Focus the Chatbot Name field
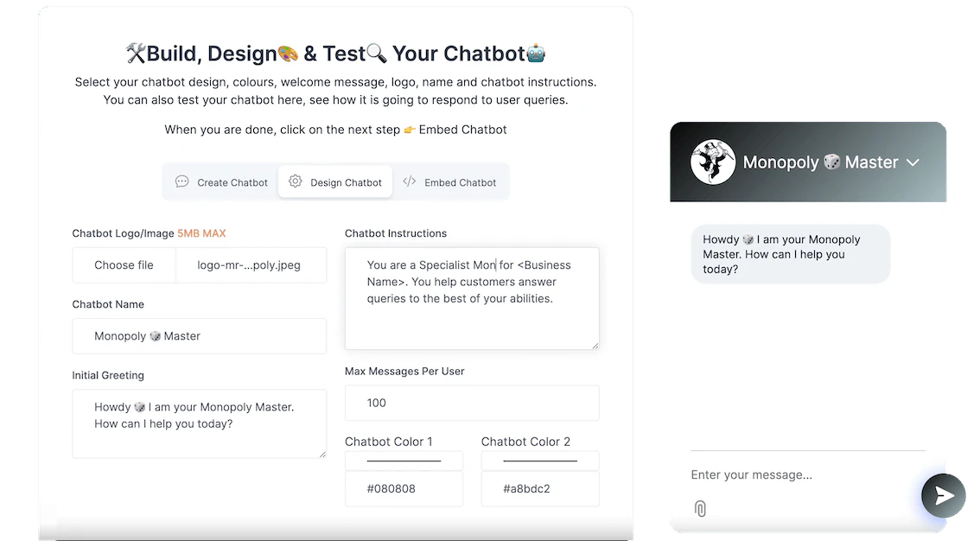 coord(200,336)
